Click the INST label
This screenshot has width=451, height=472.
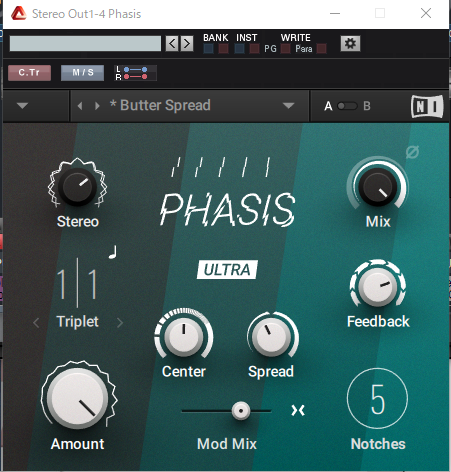pos(247,38)
